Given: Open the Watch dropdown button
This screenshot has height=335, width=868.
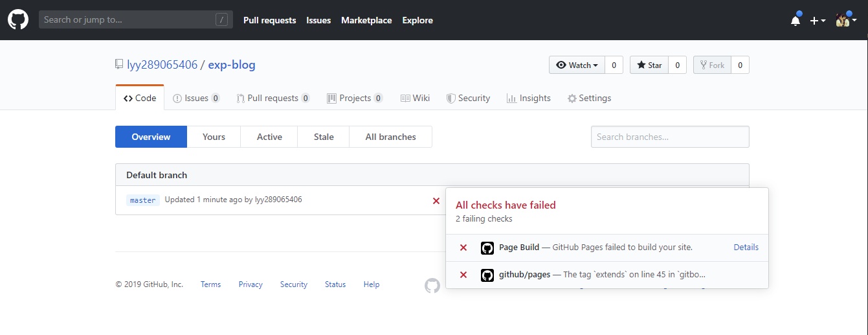Looking at the screenshot, I should coord(577,65).
